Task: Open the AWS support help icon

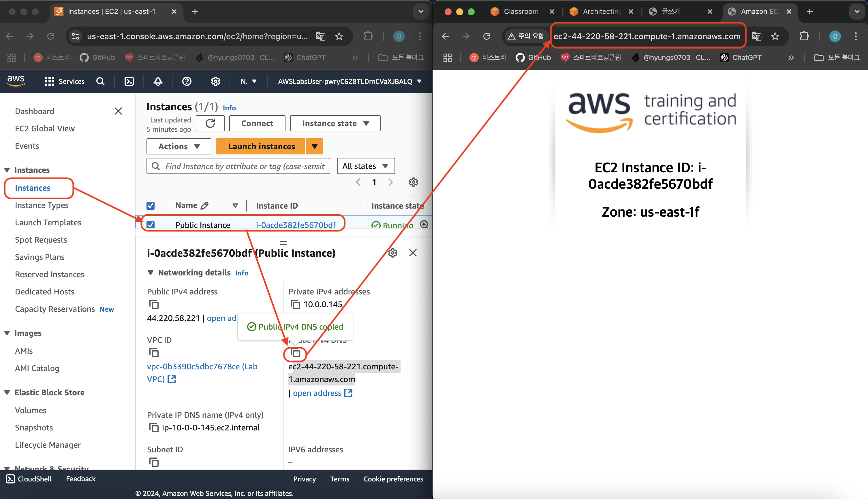Action: click(187, 81)
